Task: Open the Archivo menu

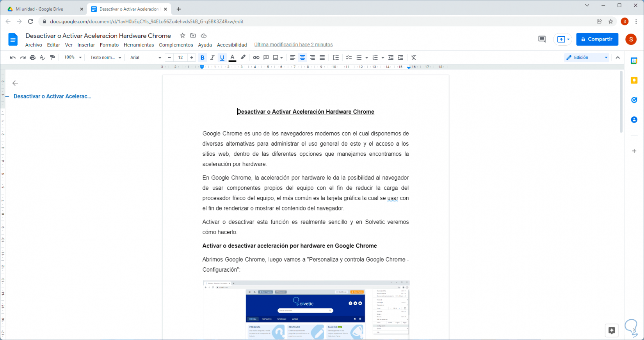Action: pyautogui.click(x=34, y=45)
